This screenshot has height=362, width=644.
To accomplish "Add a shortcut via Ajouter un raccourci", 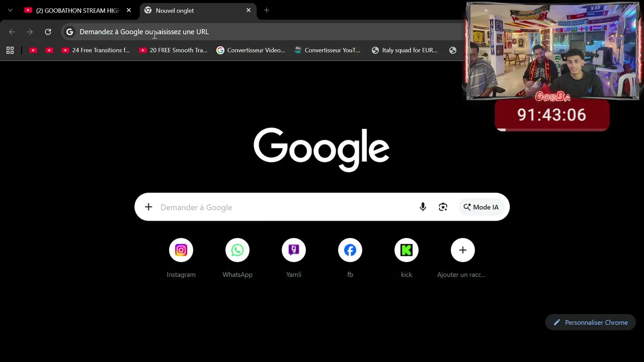I will (x=462, y=258).
